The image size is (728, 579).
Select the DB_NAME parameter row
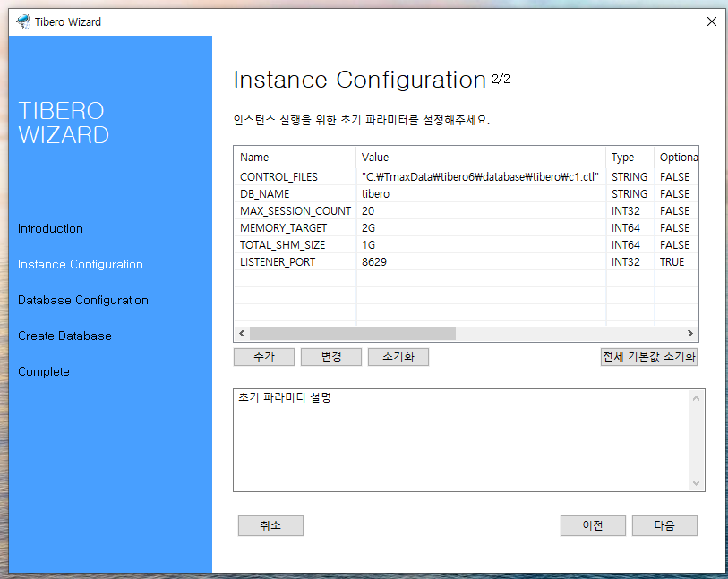coord(467,194)
